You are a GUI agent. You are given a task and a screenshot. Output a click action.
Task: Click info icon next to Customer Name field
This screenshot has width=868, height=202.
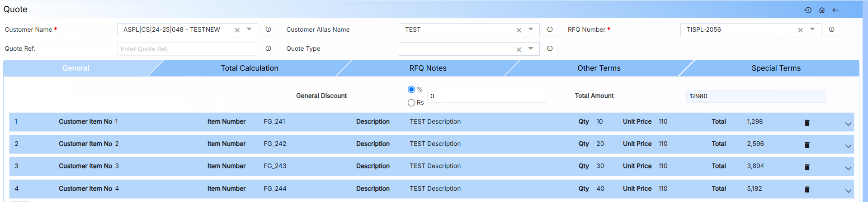point(268,29)
